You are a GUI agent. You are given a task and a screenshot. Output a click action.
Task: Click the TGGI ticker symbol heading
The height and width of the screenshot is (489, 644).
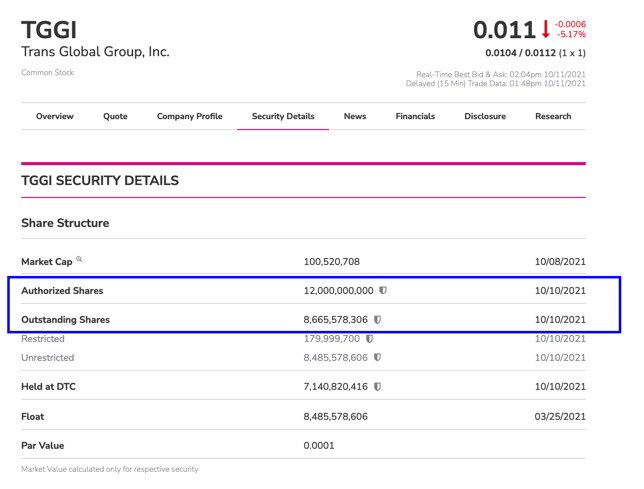(x=49, y=30)
